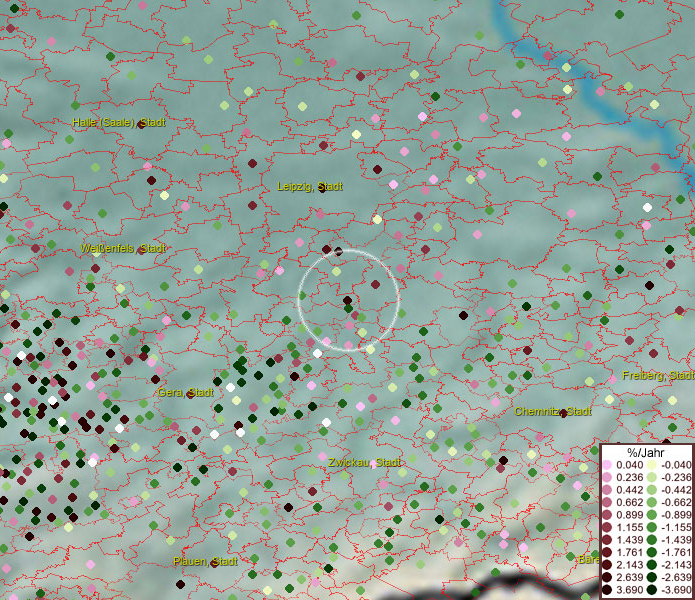The image size is (695, 600).
Task: Select the dark swatch for 3.690
Action: pyautogui.click(x=607, y=590)
